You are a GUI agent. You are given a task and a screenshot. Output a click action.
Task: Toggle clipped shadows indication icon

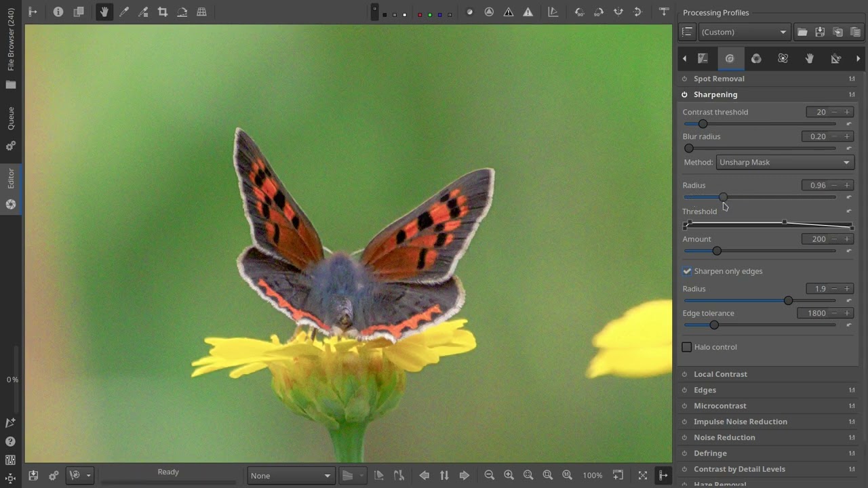pyautogui.click(x=509, y=12)
